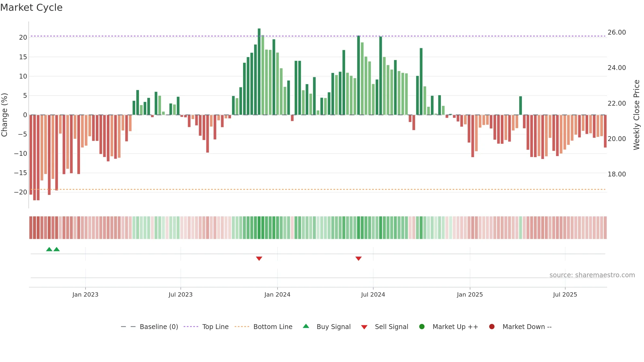Click the orange dotted Bottom Line legend swatch
644x362 pixels.
coord(242,327)
